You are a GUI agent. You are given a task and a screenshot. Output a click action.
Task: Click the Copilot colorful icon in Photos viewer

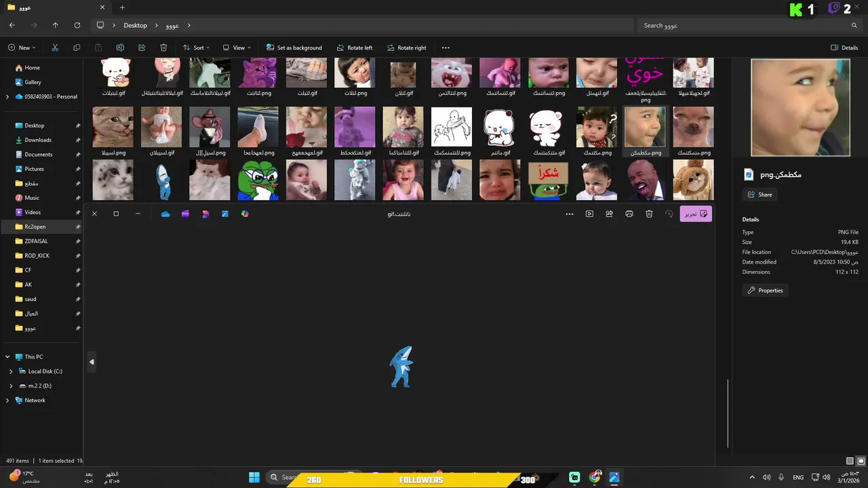[x=245, y=213]
